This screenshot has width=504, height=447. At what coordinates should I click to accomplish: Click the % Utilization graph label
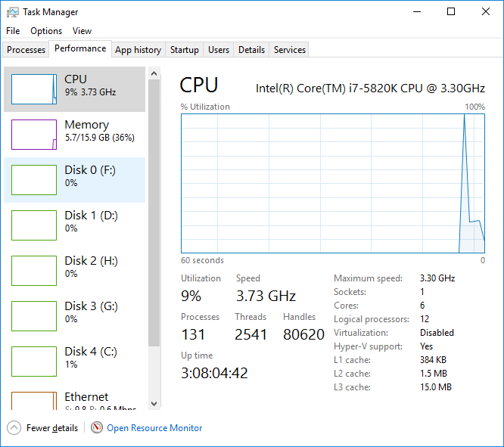pyautogui.click(x=205, y=107)
